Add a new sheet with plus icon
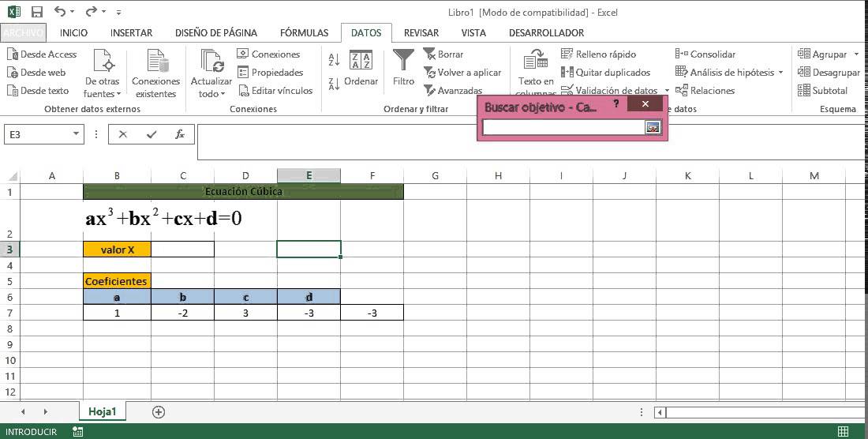This screenshot has height=439, width=868. coord(159,412)
